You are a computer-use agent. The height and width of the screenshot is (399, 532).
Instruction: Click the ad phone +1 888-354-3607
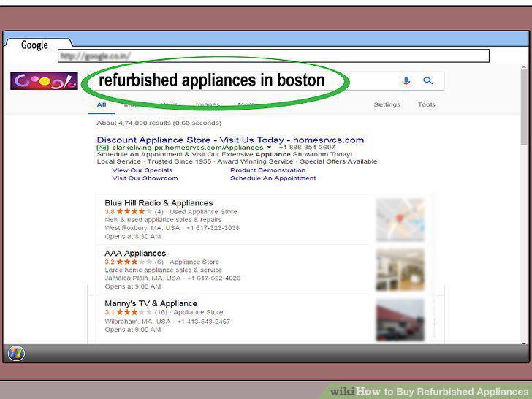[307, 148]
